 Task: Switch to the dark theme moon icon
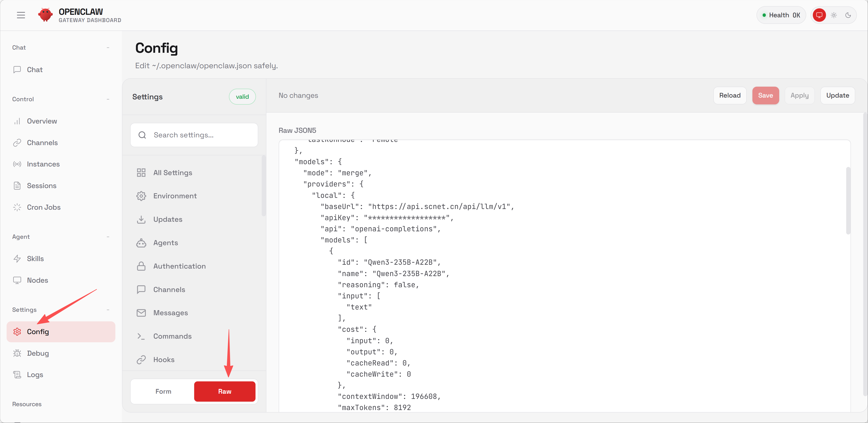(x=848, y=15)
